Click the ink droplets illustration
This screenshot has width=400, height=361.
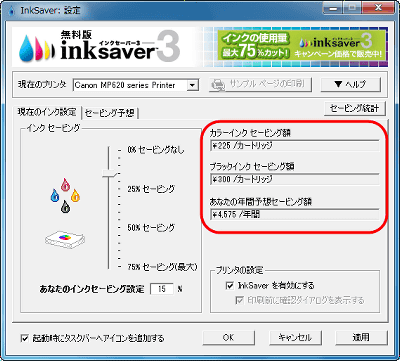pos(65,195)
